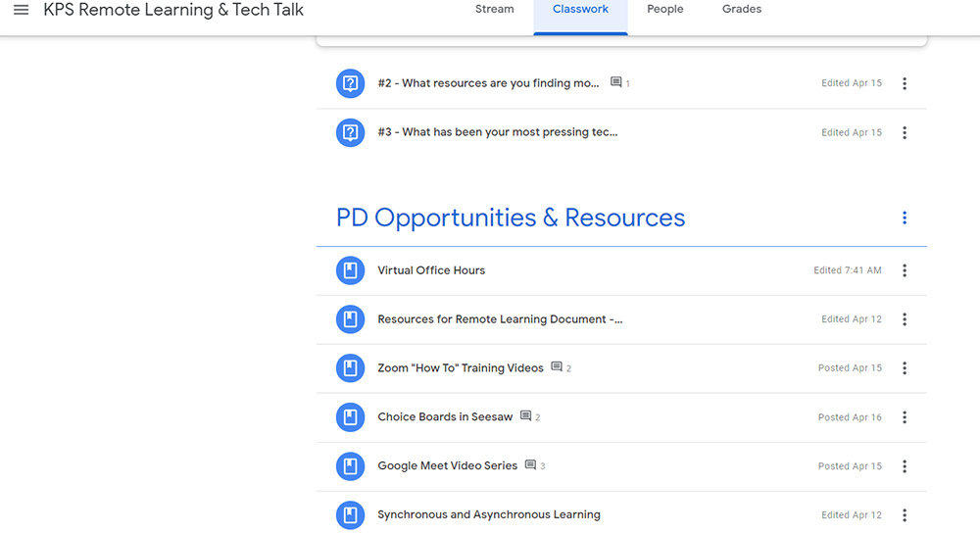Go to the People tab
This screenshot has height=533, width=980.
tap(665, 10)
